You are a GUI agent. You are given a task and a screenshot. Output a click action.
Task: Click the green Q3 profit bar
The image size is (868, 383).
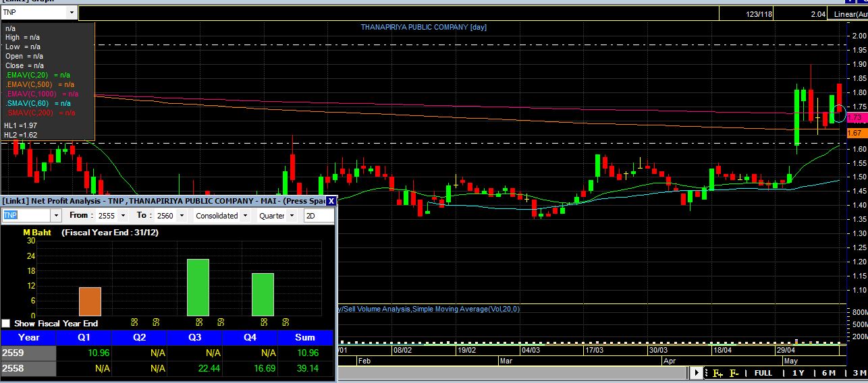(x=198, y=287)
